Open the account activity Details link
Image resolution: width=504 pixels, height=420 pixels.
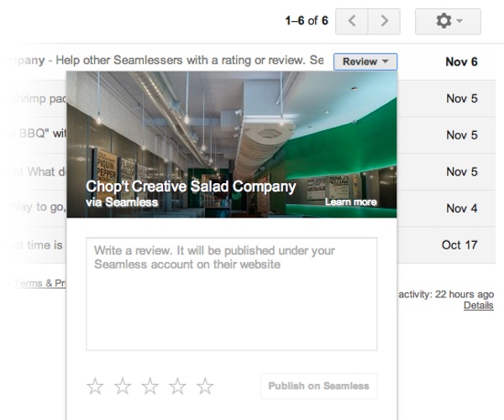tap(478, 306)
